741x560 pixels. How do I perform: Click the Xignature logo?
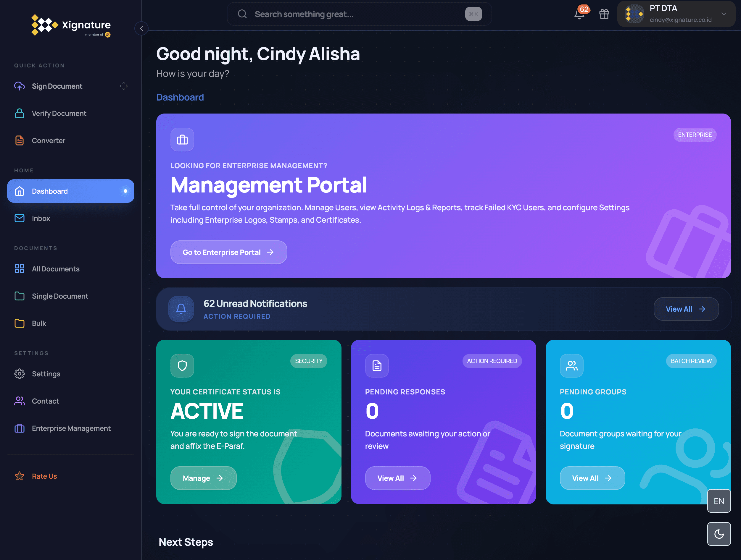point(71,25)
